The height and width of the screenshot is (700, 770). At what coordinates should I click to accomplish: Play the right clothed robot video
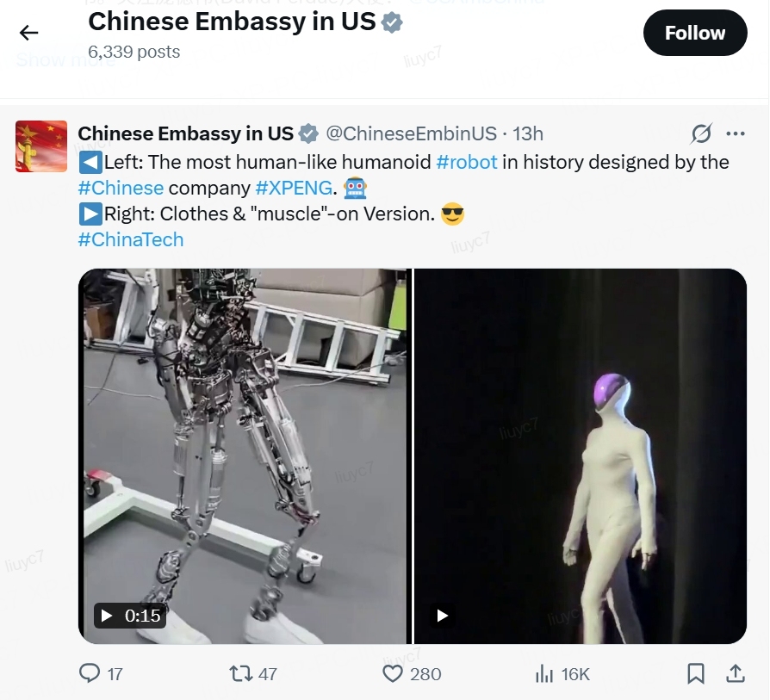click(442, 616)
